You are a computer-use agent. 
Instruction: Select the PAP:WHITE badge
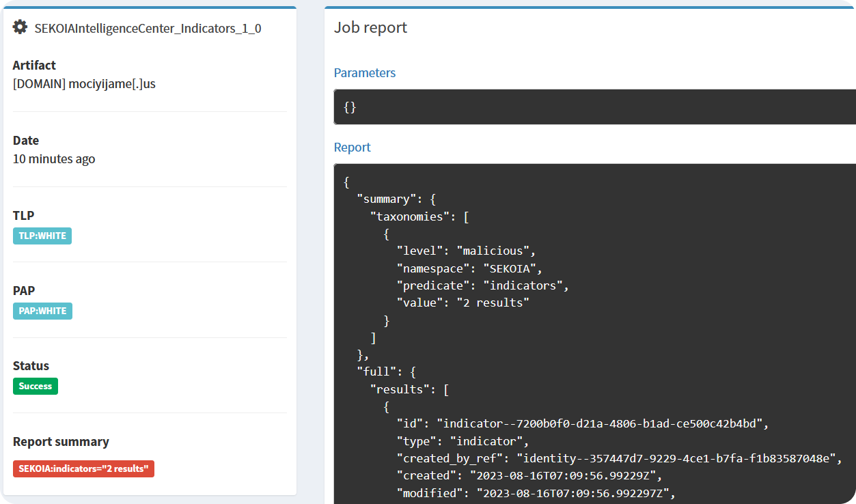click(x=42, y=311)
